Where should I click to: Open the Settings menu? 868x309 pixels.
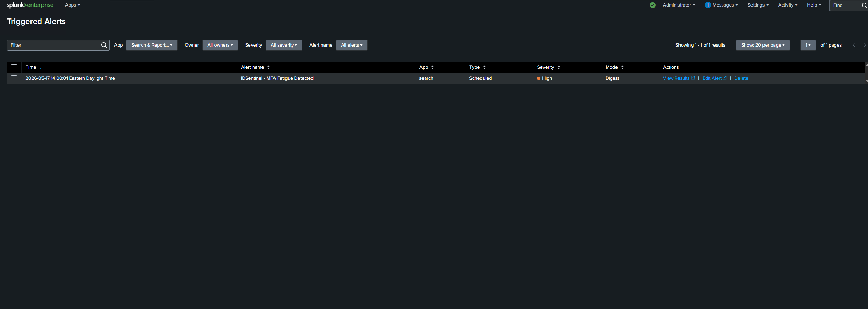click(x=758, y=5)
